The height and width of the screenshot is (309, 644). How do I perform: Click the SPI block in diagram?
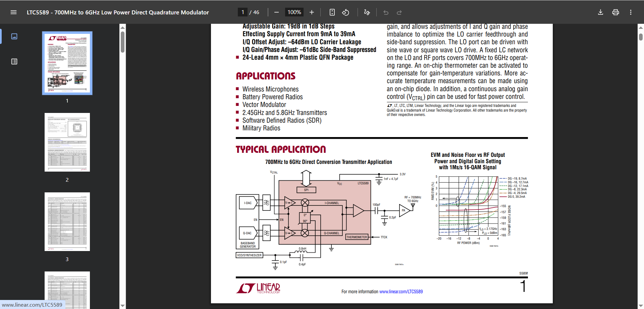306,190
